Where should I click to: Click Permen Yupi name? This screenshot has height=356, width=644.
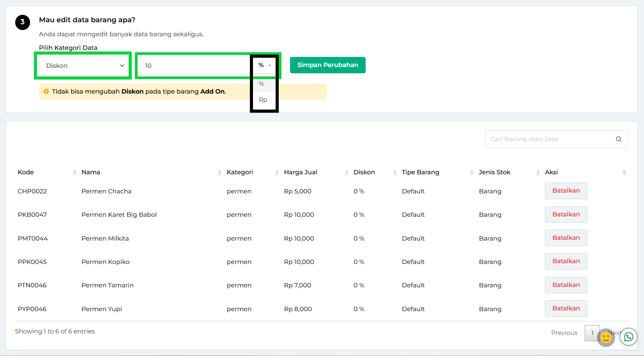(x=102, y=309)
